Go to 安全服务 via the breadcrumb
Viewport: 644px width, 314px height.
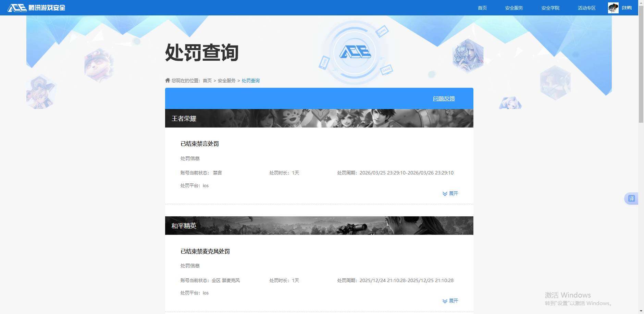[x=226, y=81]
